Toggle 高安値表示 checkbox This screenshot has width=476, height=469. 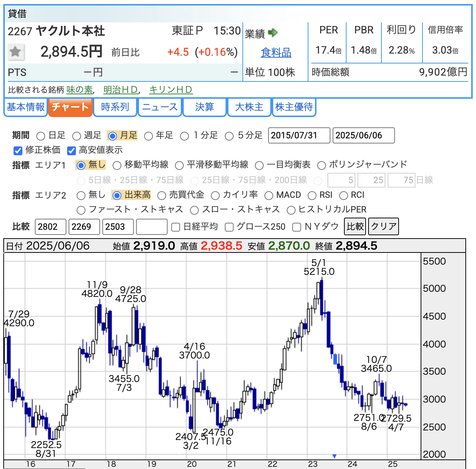click(72, 150)
